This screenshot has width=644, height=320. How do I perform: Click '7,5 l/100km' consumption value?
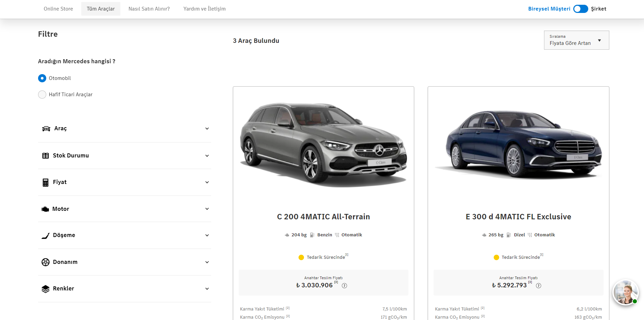pos(395,309)
